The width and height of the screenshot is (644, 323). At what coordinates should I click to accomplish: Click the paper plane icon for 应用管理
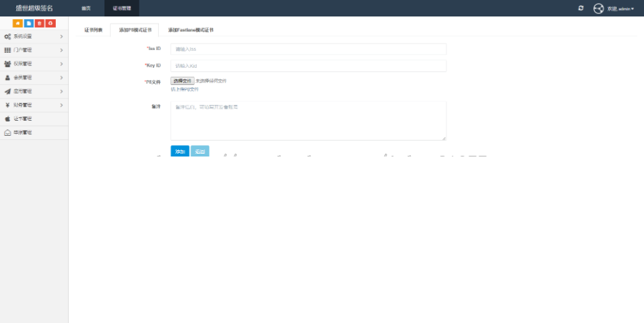point(7,91)
